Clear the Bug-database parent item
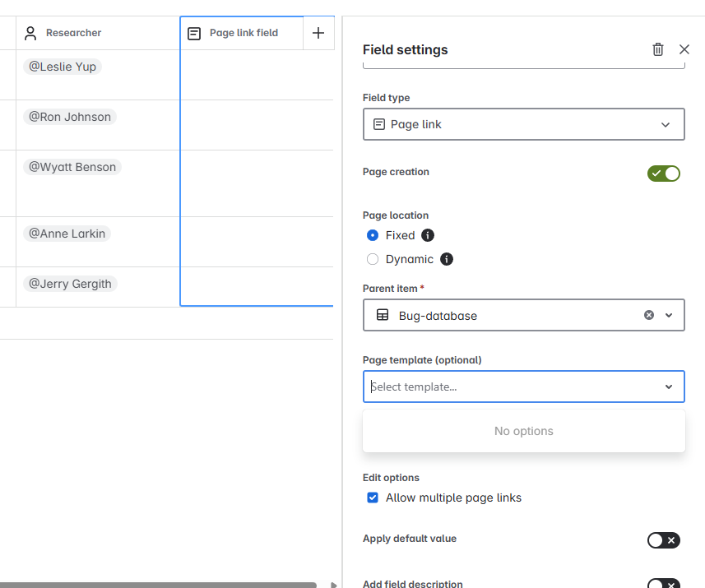 649,315
